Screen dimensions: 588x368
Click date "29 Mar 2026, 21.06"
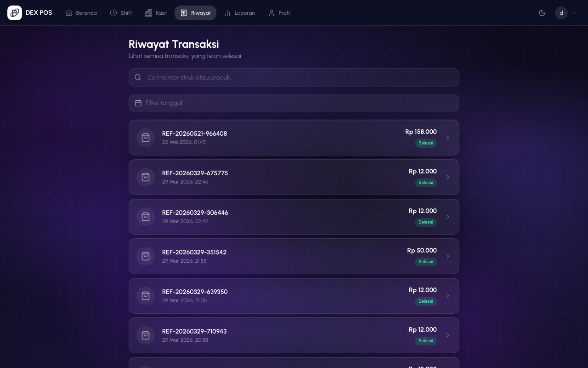click(184, 301)
